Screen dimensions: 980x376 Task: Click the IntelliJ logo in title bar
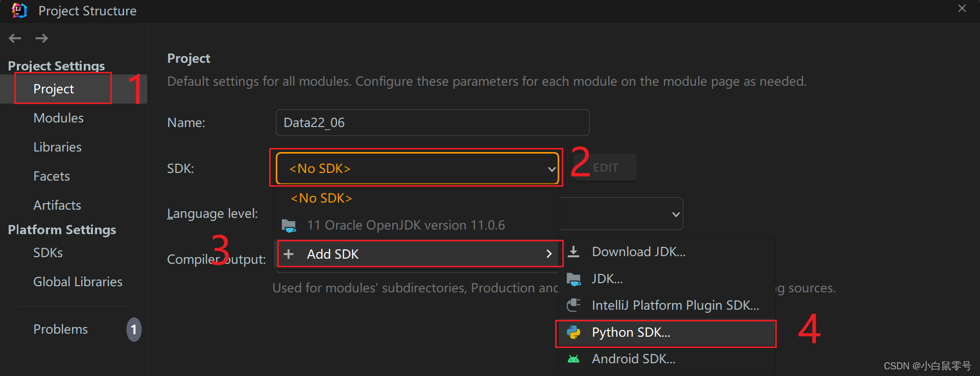pyautogui.click(x=19, y=11)
